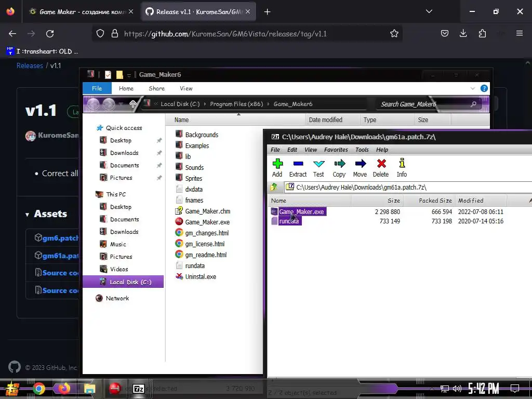
Task: Bookmark this page with the star icon
Action: click(394, 34)
